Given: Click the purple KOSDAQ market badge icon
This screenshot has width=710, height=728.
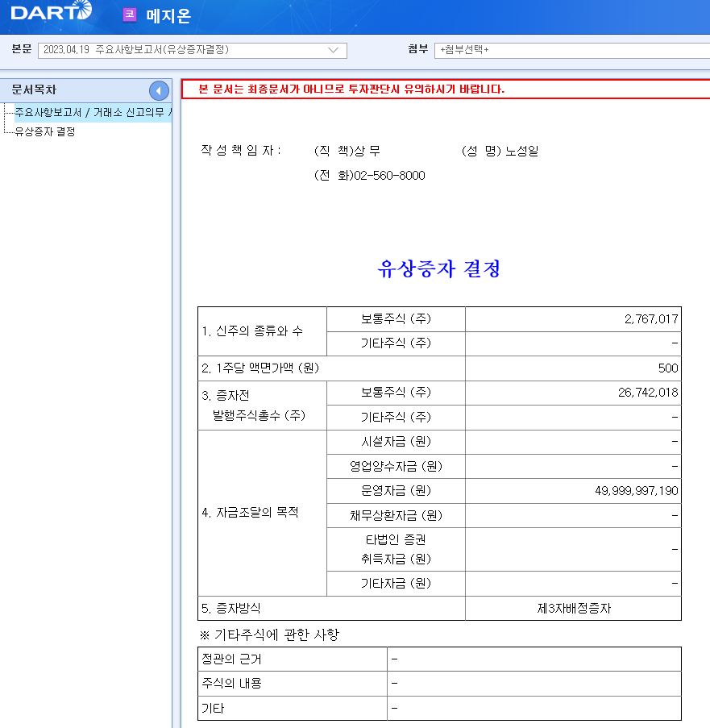Looking at the screenshot, I should tap(130, 15).
